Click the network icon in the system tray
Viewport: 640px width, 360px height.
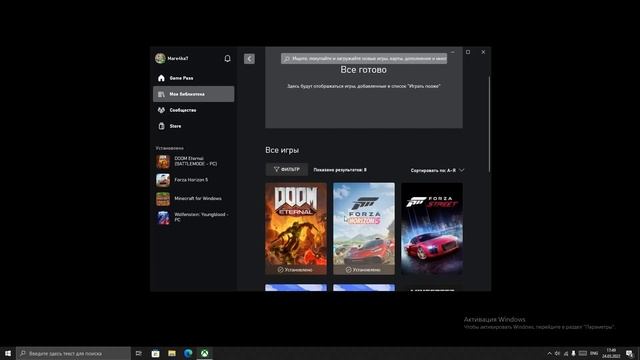click(566, 353)
